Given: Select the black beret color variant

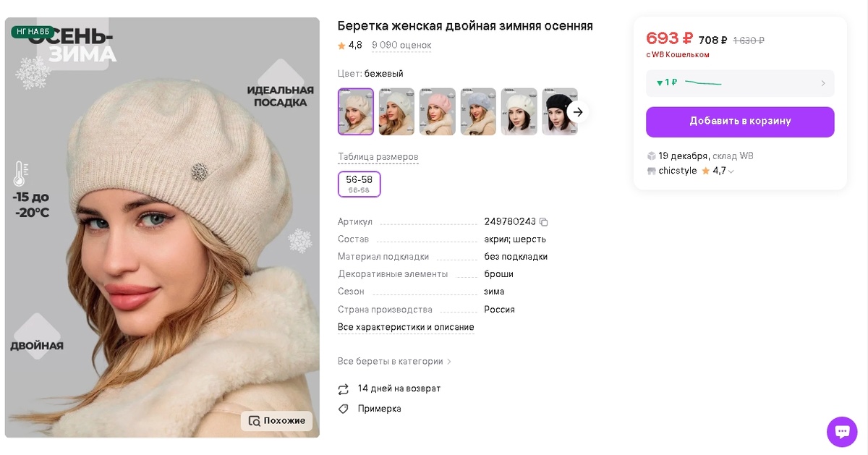Looking at the screenshot, I should click(560, 111).
